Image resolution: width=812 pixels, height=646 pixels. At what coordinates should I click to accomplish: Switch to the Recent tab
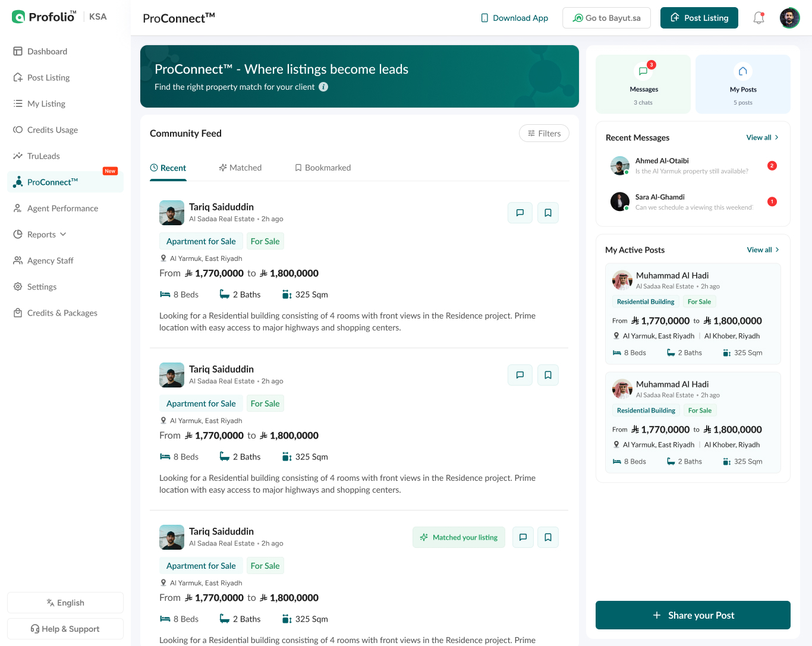point(168,168)
